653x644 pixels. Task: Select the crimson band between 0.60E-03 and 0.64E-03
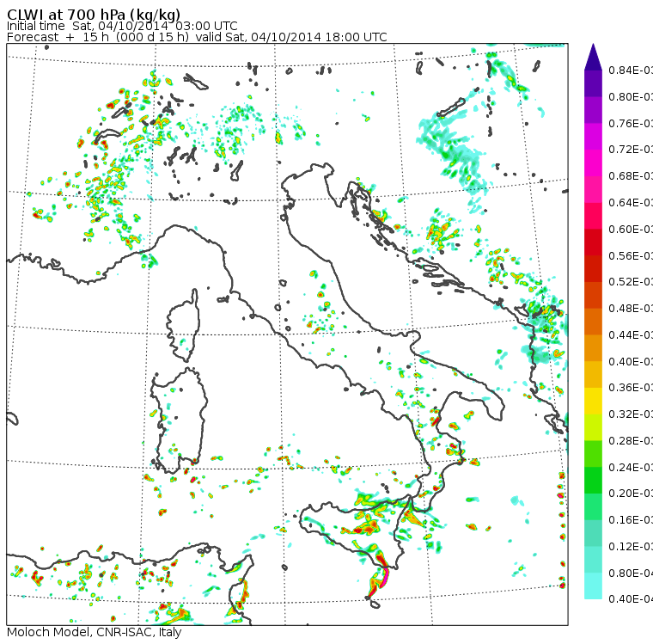593,216
